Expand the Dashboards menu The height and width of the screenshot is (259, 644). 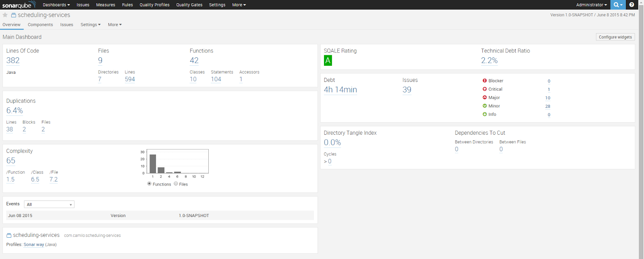point(56,5)
